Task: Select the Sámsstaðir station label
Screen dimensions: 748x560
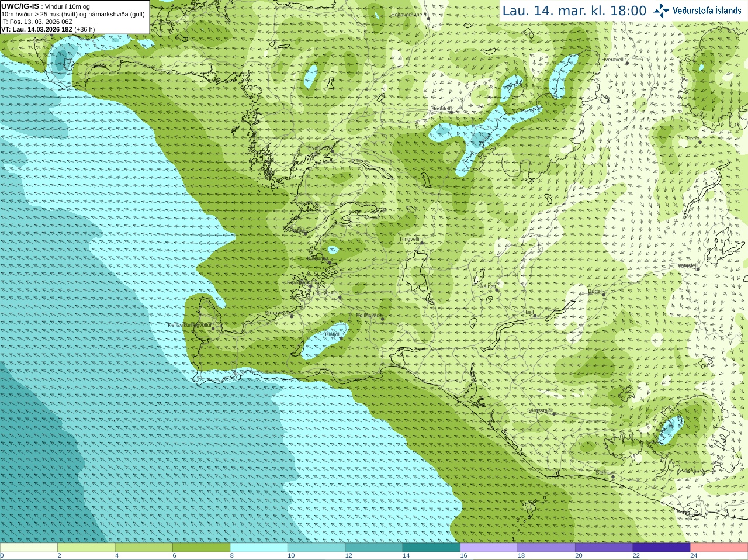Action: point(540,410)
